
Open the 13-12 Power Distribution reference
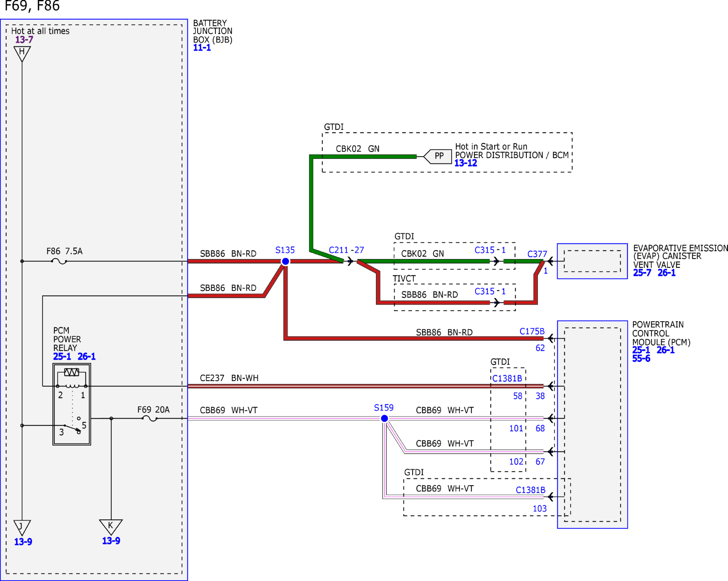pos(466,163)
